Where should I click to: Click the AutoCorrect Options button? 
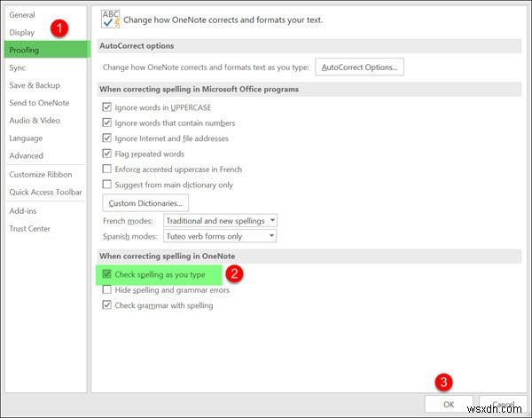(x=359, y=67)
